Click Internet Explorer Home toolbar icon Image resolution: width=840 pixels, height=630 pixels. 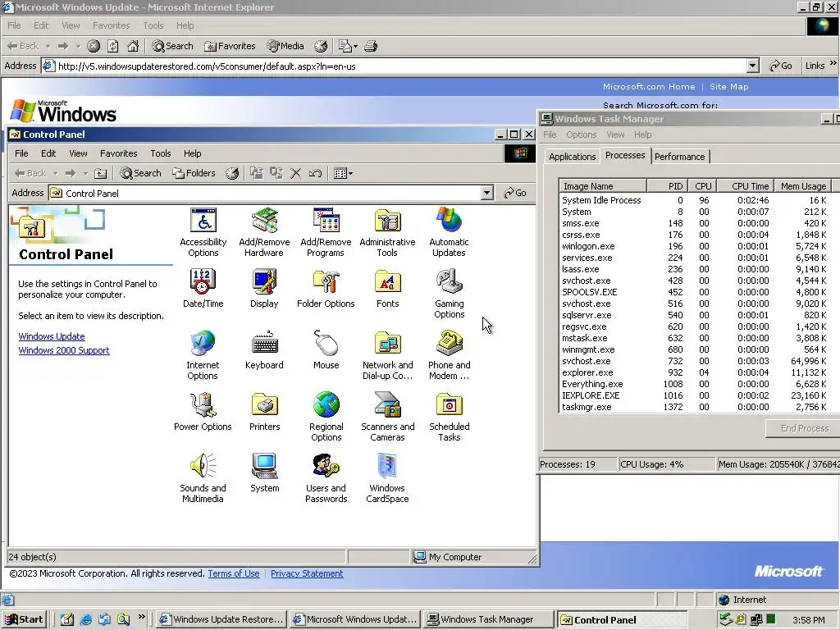[133, 46]
